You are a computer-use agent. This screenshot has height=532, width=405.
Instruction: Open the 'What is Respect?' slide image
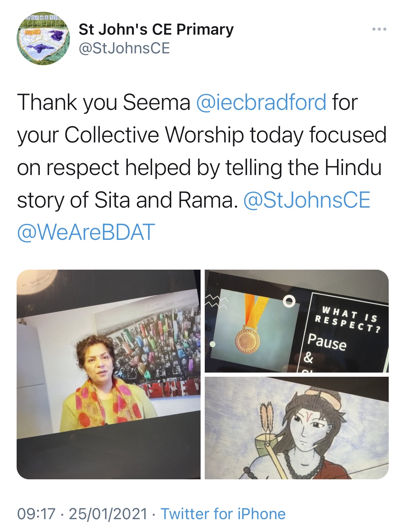(x=297, y=321)
